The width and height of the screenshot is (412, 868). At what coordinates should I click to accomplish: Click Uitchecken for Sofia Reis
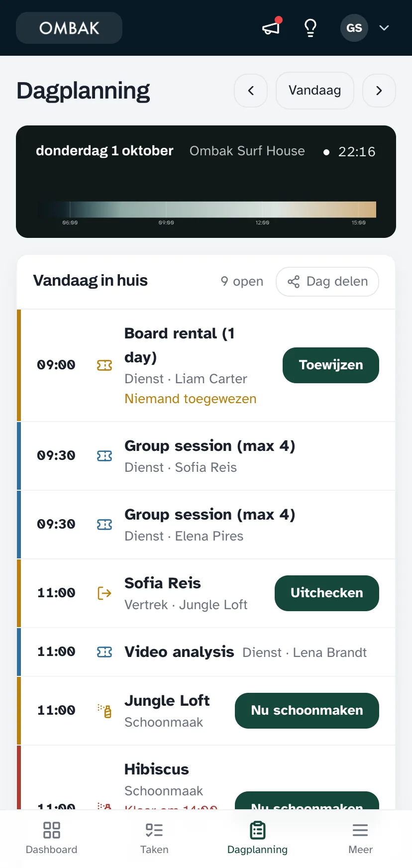(x=327, y=593)
